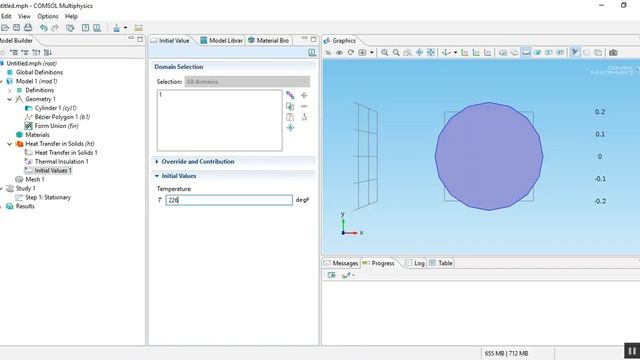
Task: Open the Edit menu
Action: point(6,16)
